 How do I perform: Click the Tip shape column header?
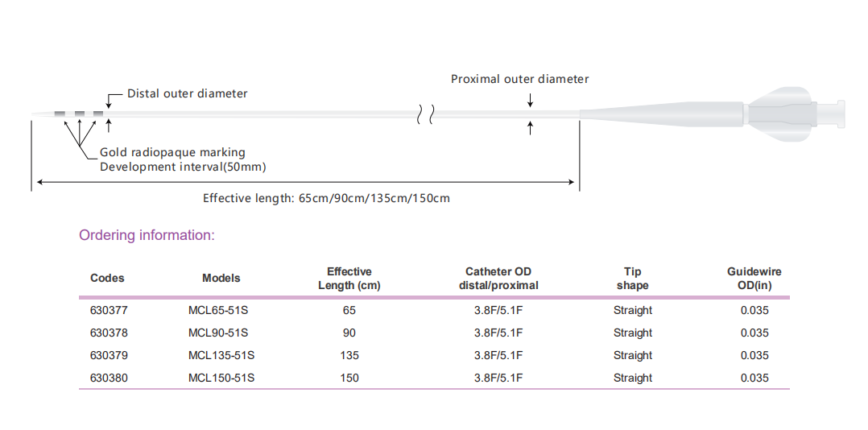tap(633, 279)
